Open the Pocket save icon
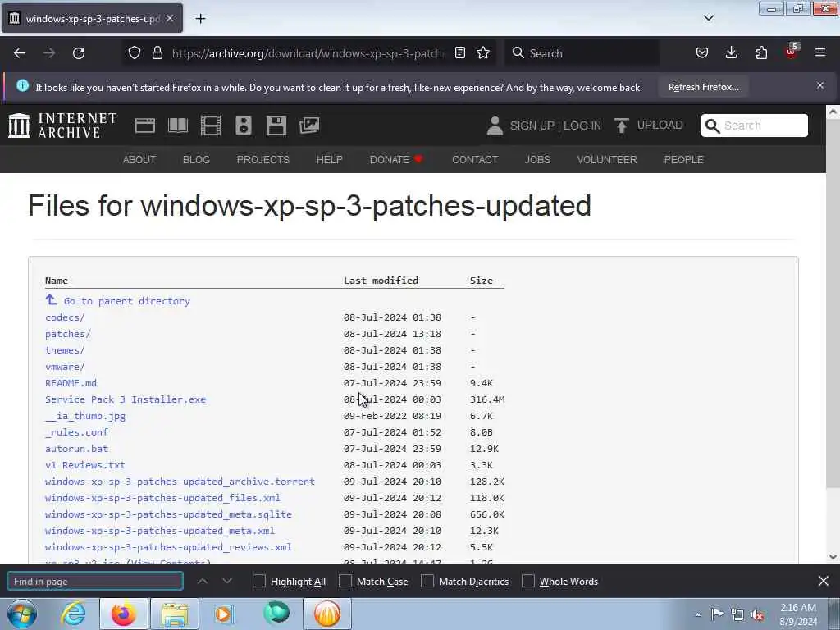Viewport: 840px width, 630px height. (x=702, y=53)
